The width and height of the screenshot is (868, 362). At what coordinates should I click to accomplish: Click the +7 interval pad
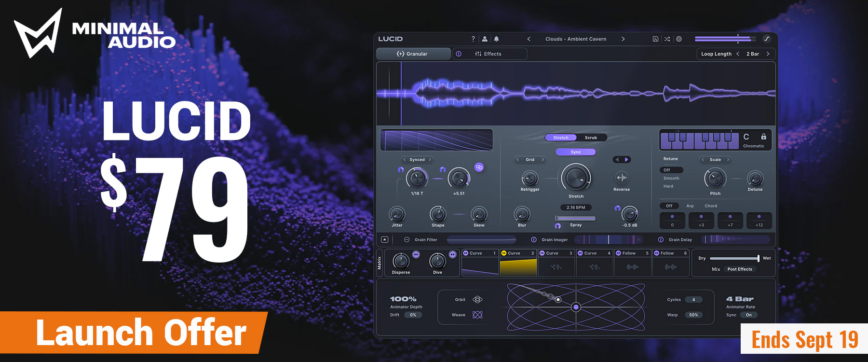click(730, 221)
